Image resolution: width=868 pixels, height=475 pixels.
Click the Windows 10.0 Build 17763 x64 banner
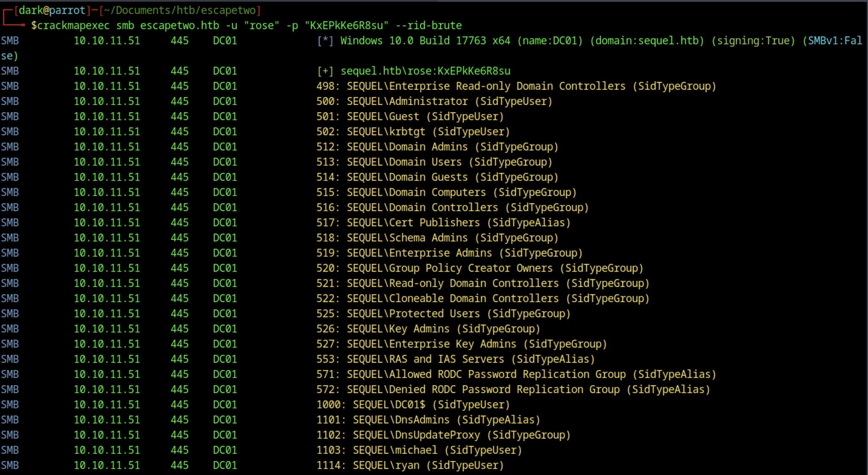point(425,41)
